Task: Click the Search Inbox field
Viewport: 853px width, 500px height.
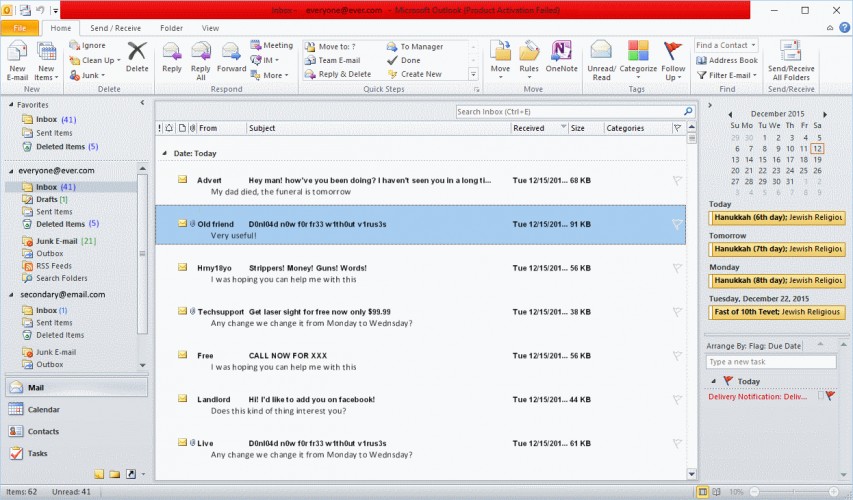Action: pos(569,112)
